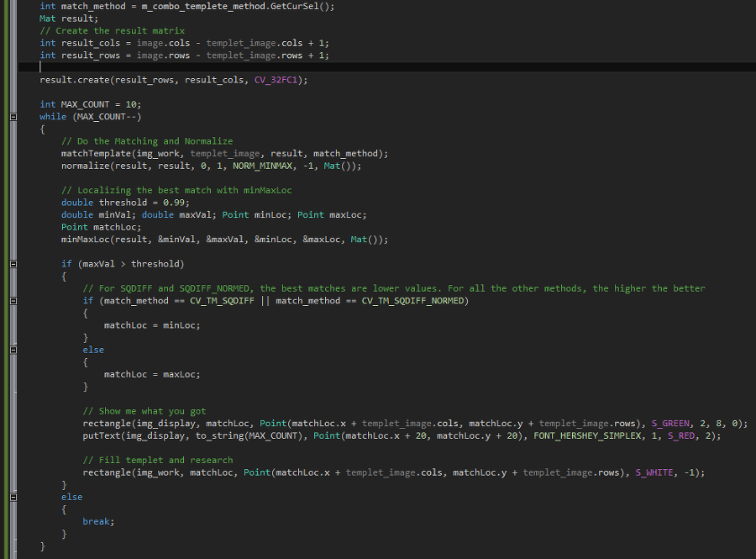
Task: Click 'NORM_MINMAX' in the normalize call
Action: (x=262, y=166)
